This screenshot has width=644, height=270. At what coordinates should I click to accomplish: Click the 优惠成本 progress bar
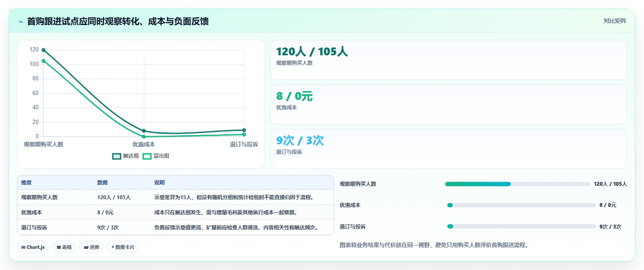tap(521, 205)
